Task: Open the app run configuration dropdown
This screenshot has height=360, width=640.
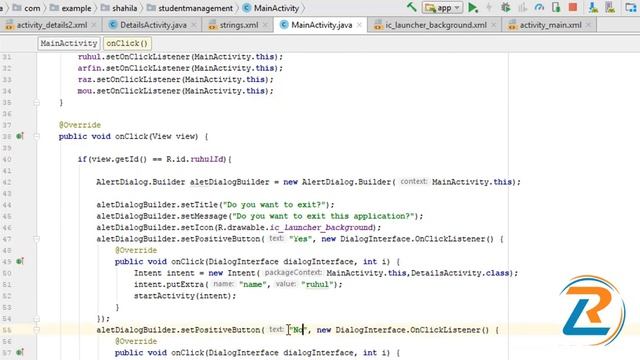Action: (x=442, y=7)
